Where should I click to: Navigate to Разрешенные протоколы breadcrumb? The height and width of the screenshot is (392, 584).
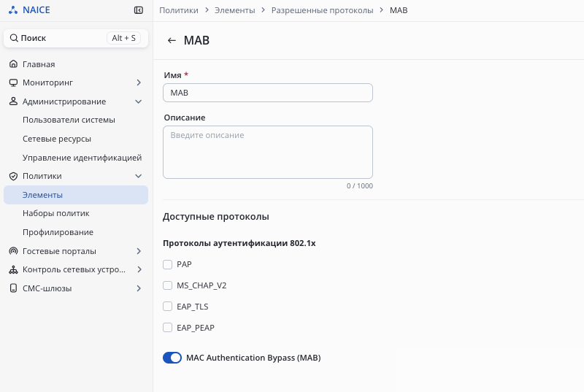tap(322, 11)
